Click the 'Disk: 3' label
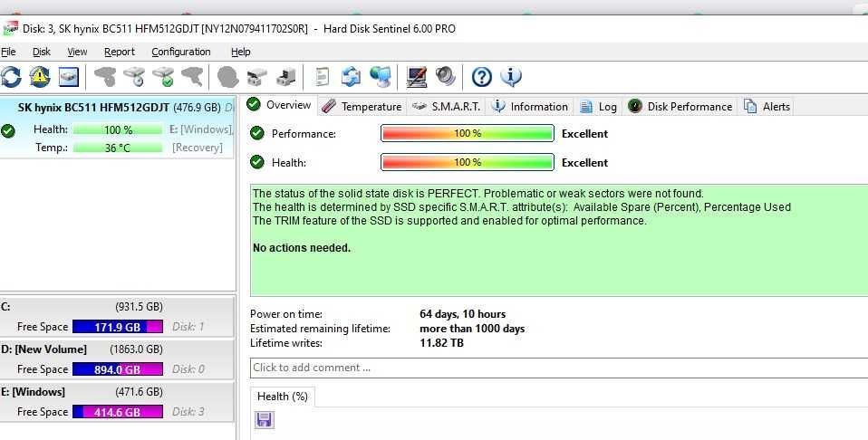Image resolution: width=868 pixels, height=440 pixels. click(x=188, y=411)
